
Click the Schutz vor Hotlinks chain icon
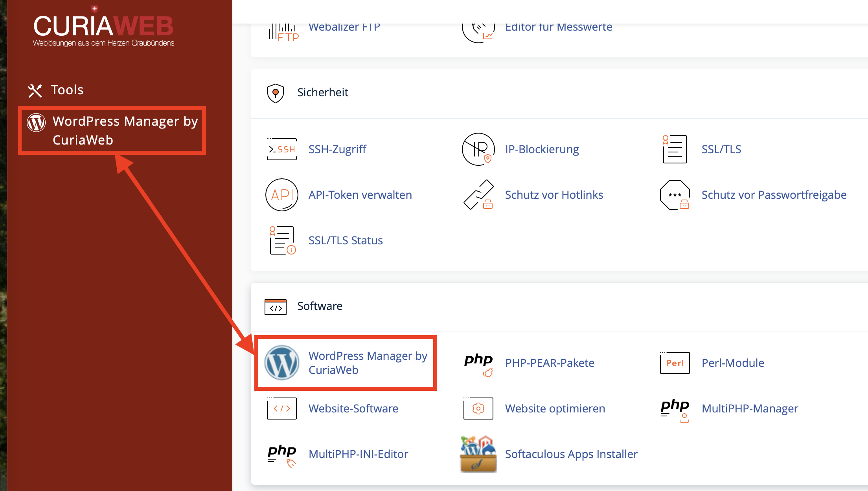coord(478,195)
